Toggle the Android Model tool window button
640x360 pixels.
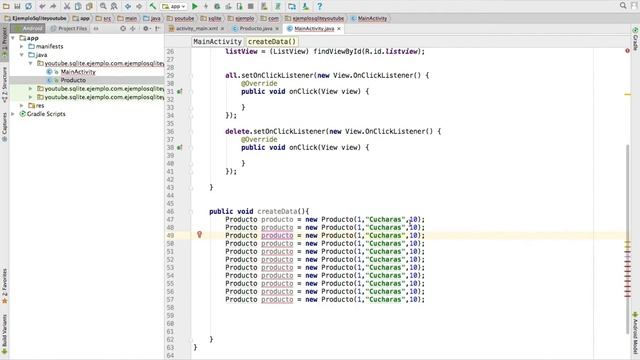636,333
